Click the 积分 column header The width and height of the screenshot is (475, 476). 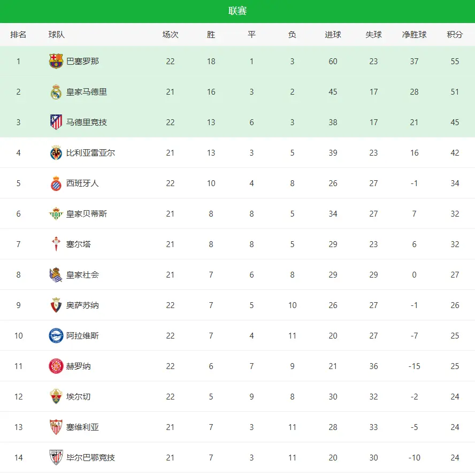click(455, 35)
